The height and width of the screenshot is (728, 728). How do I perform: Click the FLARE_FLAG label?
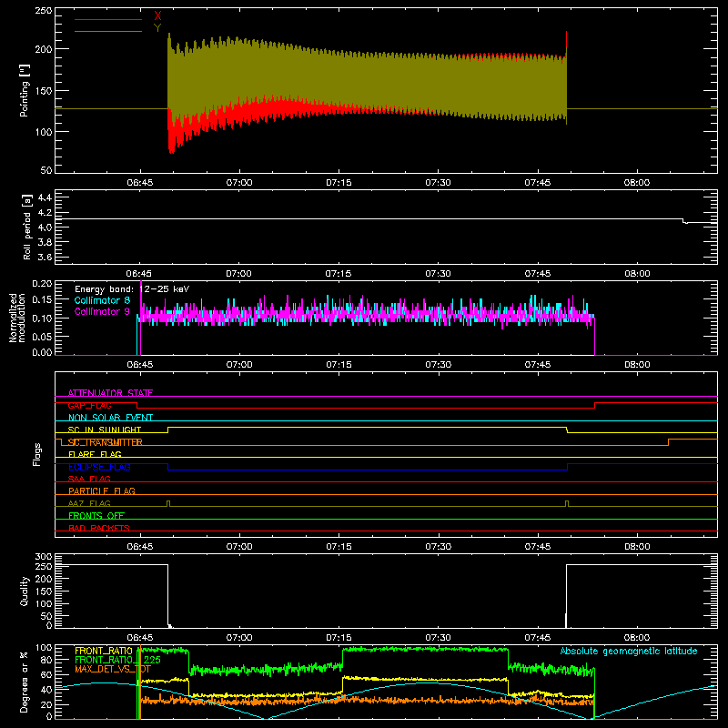click(95, 454)
